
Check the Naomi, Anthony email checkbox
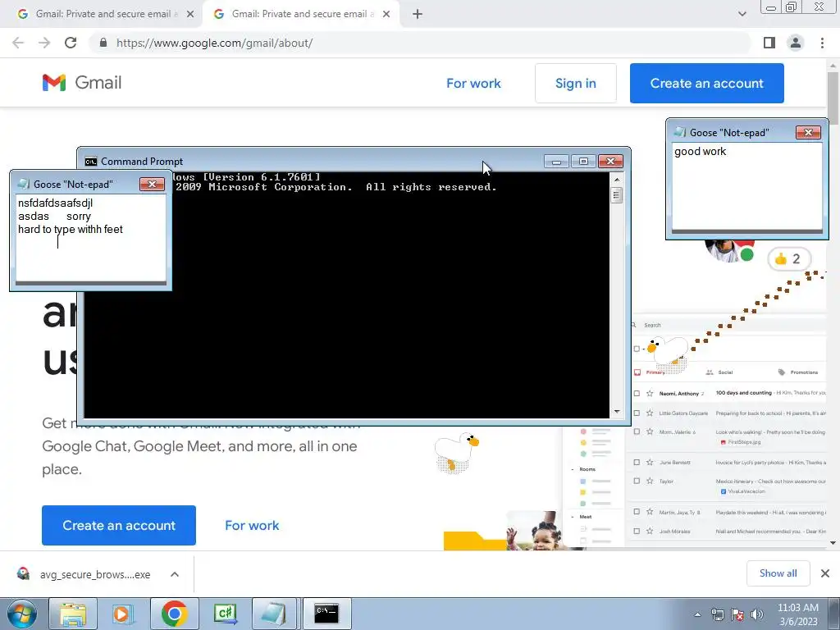tap(637, 393)
